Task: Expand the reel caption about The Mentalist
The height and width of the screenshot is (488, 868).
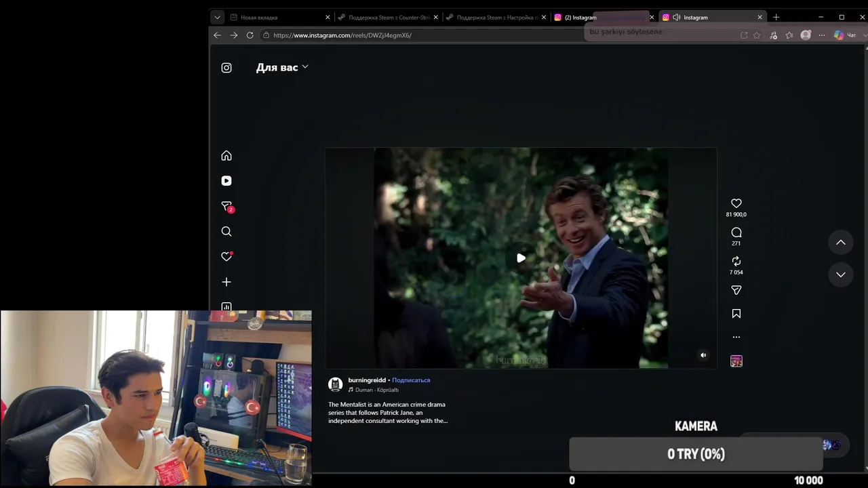Action: pyautogui.click(x=388, y=413)
